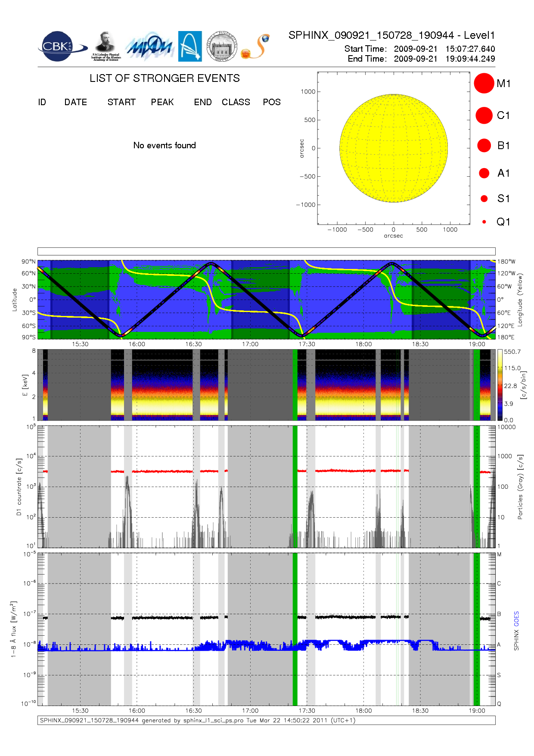Click the PEAK column header
534x756 pixels.
coord(162,102)
